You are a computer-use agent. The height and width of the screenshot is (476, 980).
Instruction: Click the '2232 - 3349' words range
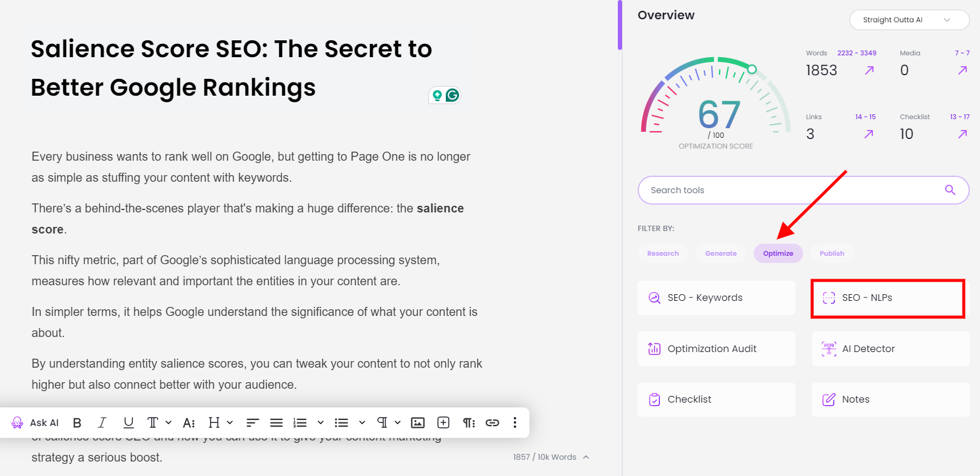tap(857, 53)
